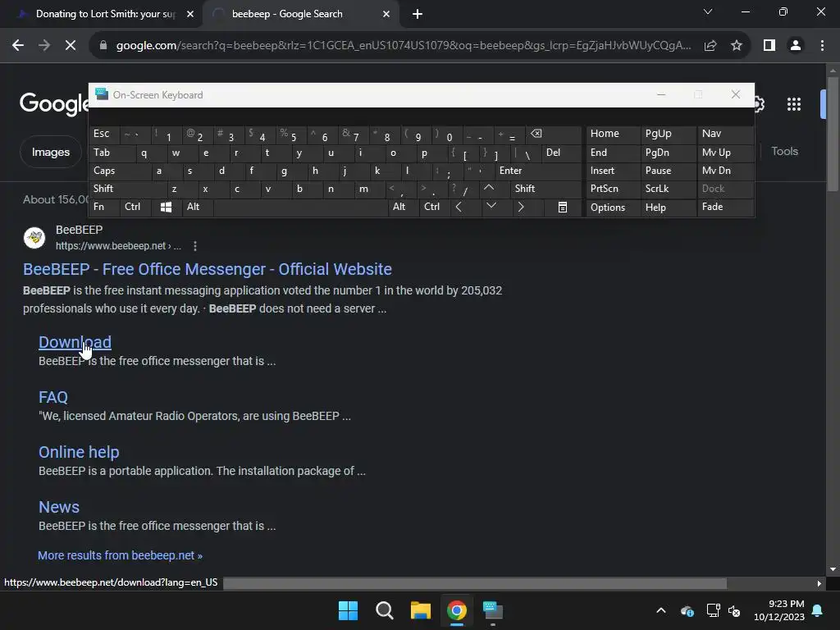The height and width of the screenshot is (630, 840).
Task: Open the Chrome tab search dropdown
Action: (x=708, y=11)
